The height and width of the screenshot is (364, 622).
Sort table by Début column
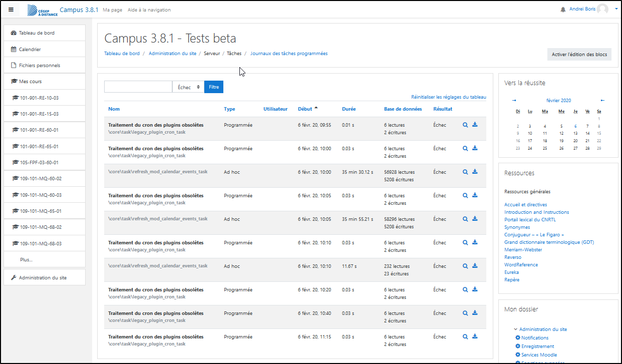point(305,109)
